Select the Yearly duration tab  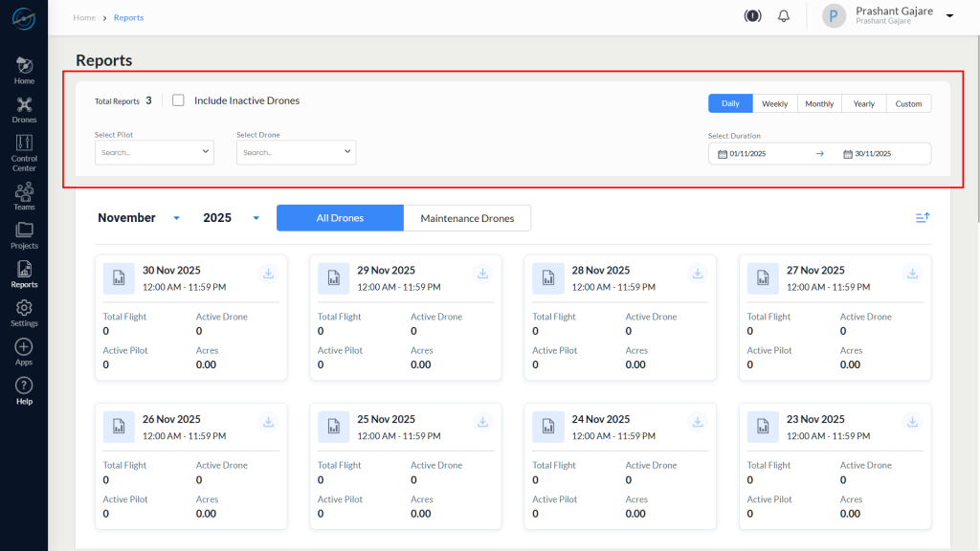click(x=863, y=102)
